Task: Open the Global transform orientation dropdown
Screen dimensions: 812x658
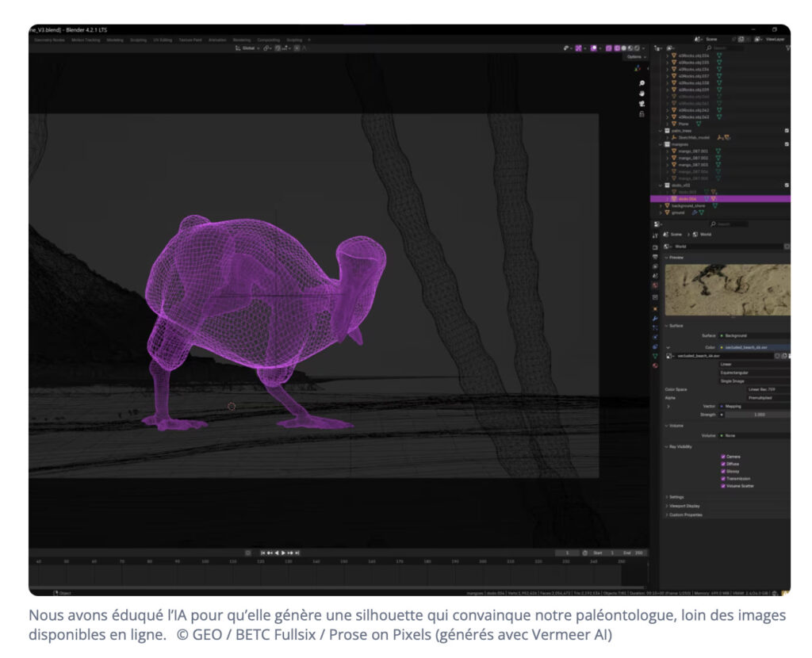Action: click(250, 48)
